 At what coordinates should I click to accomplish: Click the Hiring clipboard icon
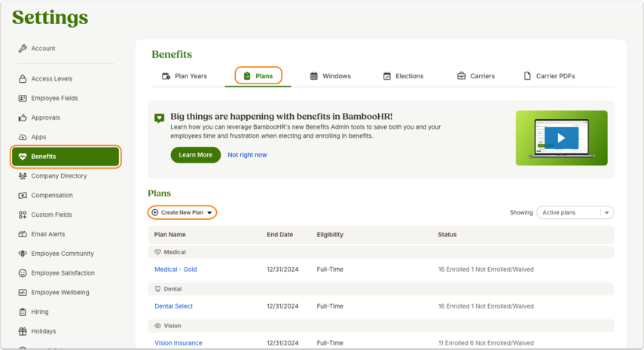(x=23, y=312)
